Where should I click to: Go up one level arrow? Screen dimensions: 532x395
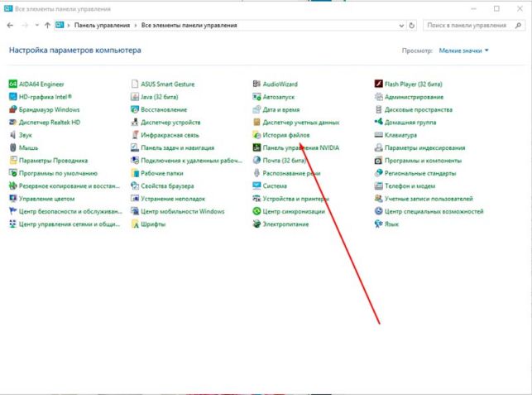click(47, 25)
